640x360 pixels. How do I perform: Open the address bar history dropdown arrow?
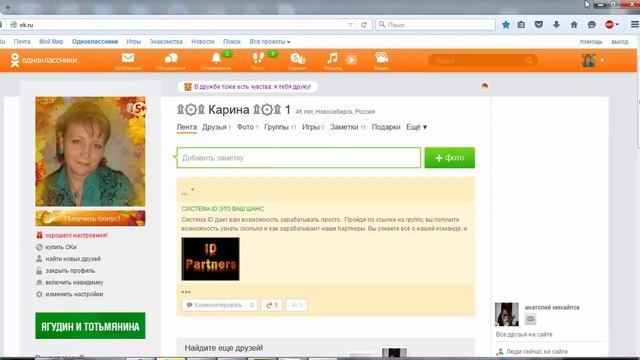pos(351,25)
